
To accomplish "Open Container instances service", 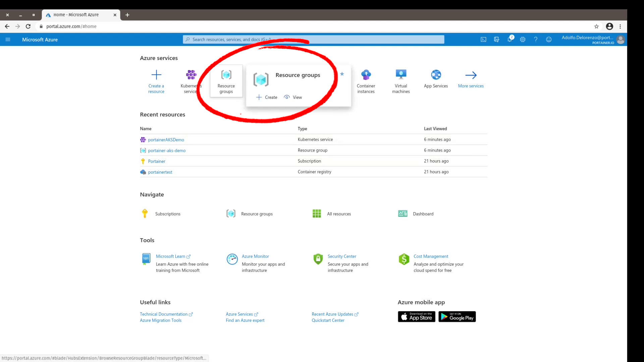I will [x=366, y=81].
